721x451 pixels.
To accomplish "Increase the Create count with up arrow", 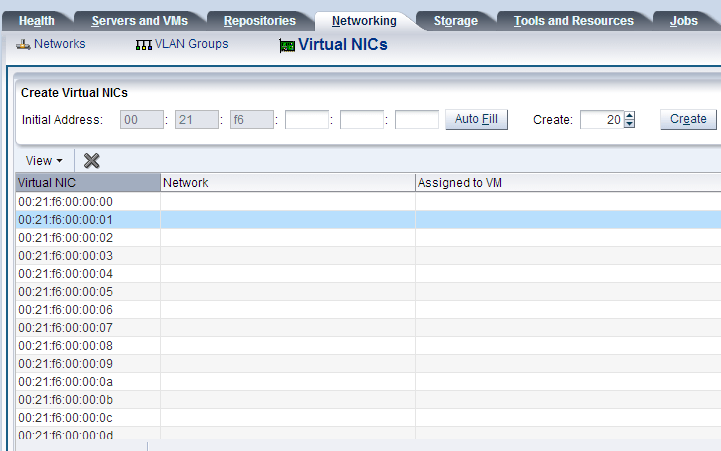I will point(630,115).
